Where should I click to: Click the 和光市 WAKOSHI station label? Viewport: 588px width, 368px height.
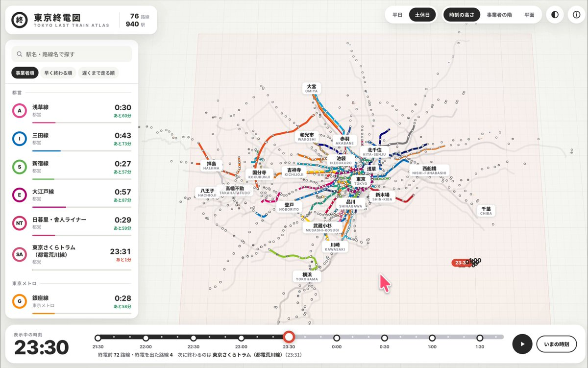[x=307, y=137]
